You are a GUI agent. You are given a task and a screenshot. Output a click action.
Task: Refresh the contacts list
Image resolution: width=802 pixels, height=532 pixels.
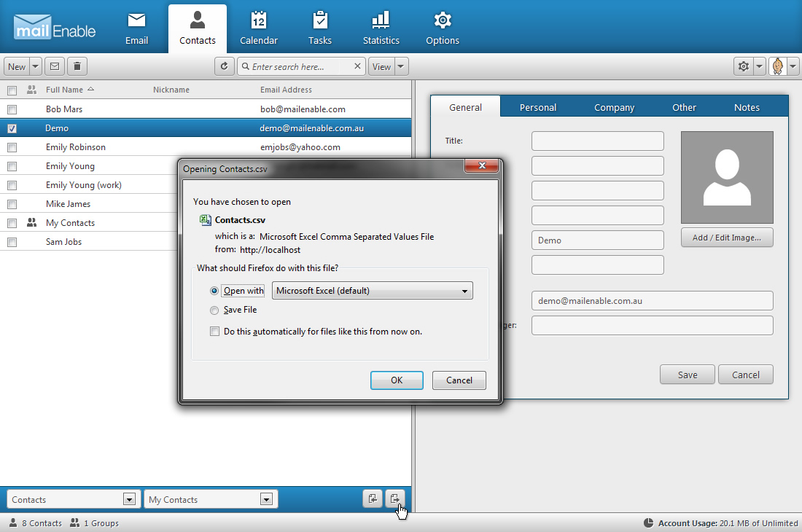click(224, 66)
